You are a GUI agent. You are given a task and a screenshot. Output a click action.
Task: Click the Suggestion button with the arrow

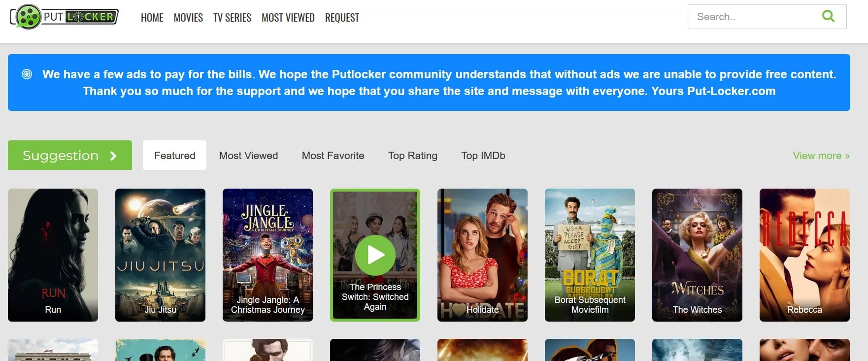pyautogui.click(x=70, y=155)
